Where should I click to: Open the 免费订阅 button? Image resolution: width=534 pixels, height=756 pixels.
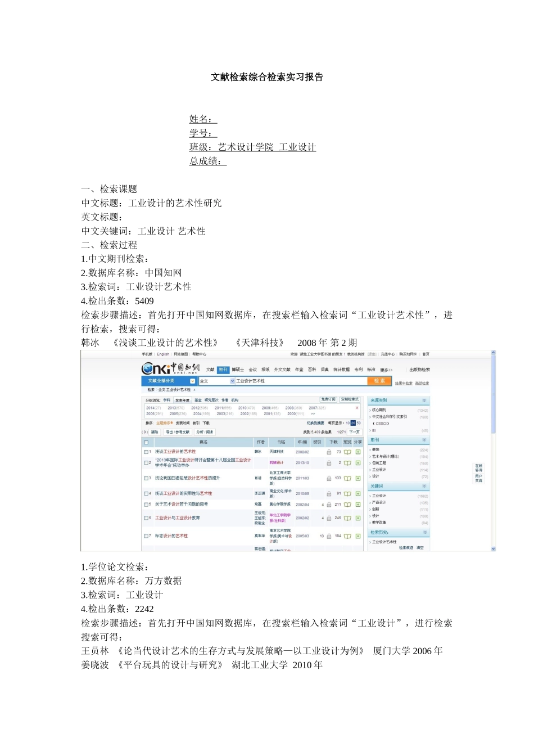tap(328, 399)
